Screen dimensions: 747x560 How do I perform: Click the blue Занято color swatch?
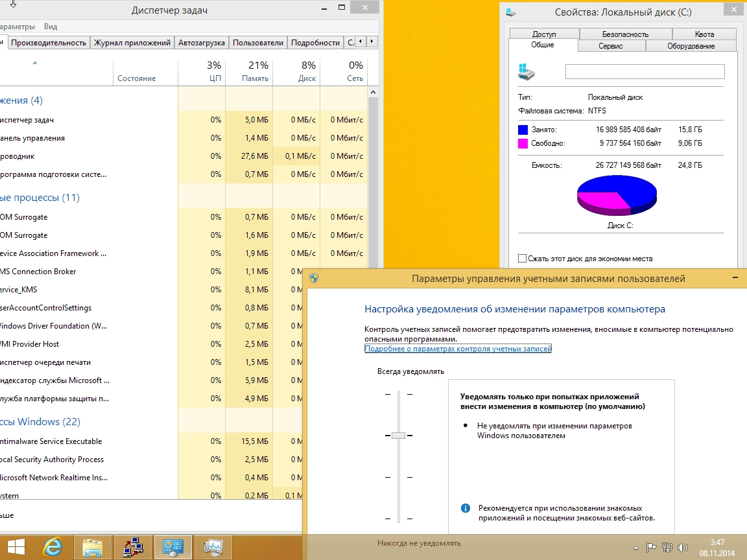pyautogui.click(x=523, y=130)
